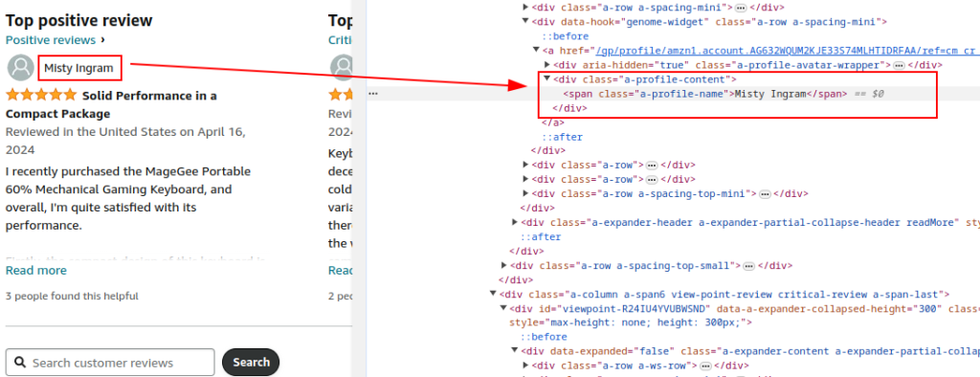The height and width of the screenshot is (377, 980).
Task: Collapse the a-profile-content div node
Action: pos(546,78)
